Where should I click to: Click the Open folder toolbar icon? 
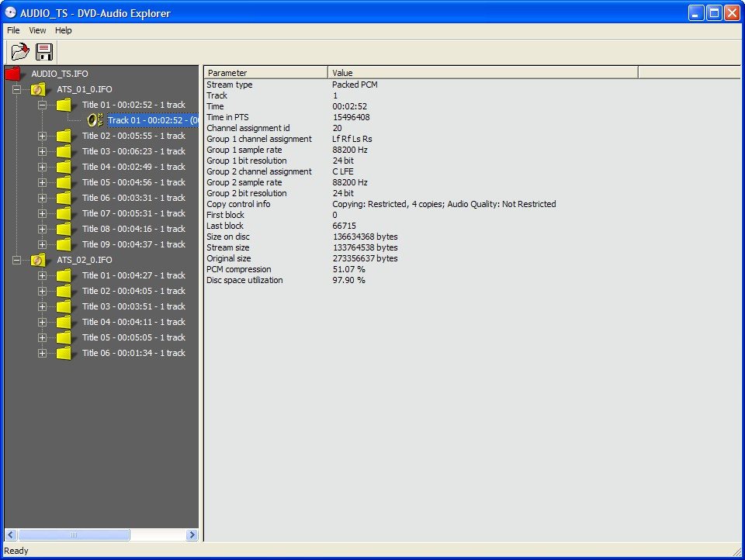tap(19, 52)
